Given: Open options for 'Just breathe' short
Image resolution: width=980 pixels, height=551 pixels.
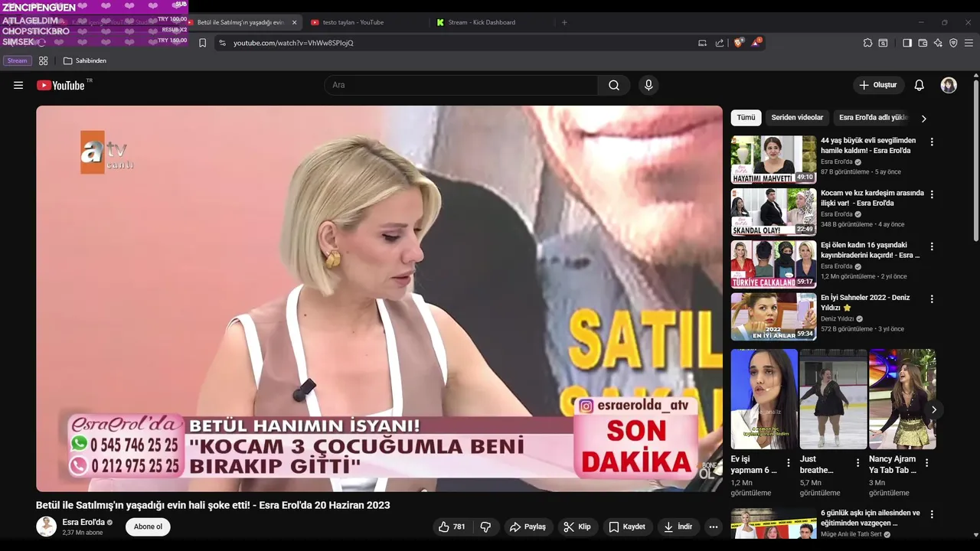Looking at the screenshot, I should point(857,462).
